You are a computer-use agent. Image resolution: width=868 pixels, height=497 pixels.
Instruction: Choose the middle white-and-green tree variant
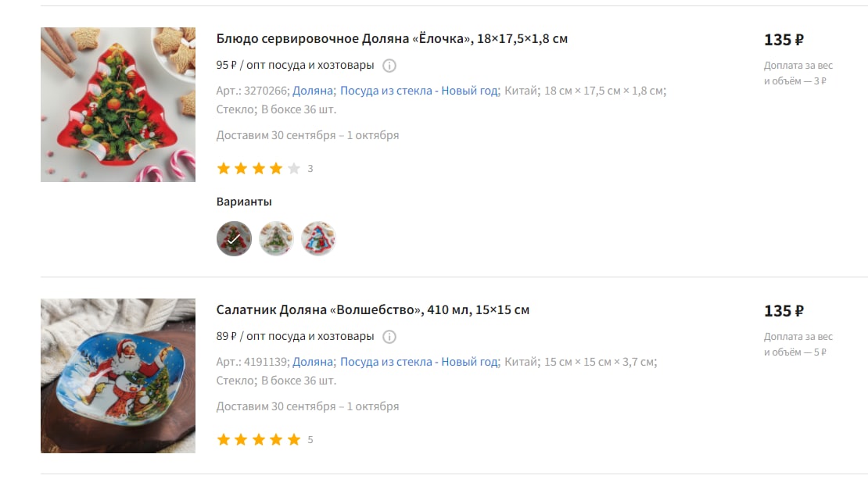[x=276, y=238]
